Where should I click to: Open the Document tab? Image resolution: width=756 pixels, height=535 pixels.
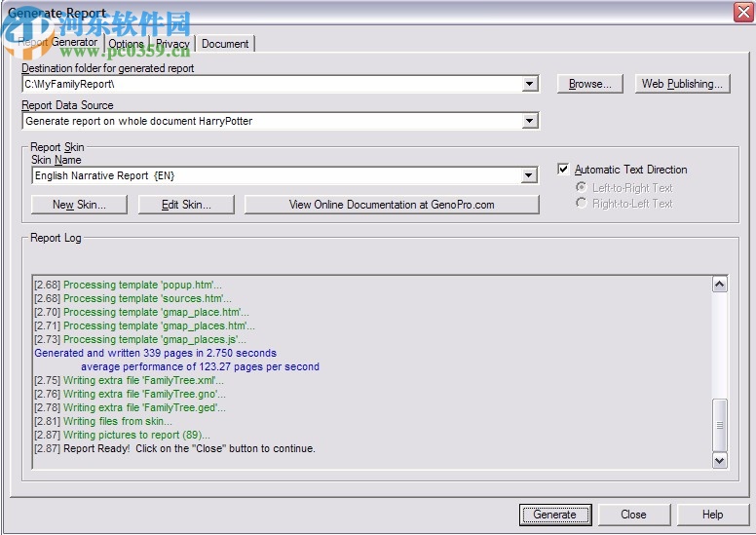(x=225, y=44)
